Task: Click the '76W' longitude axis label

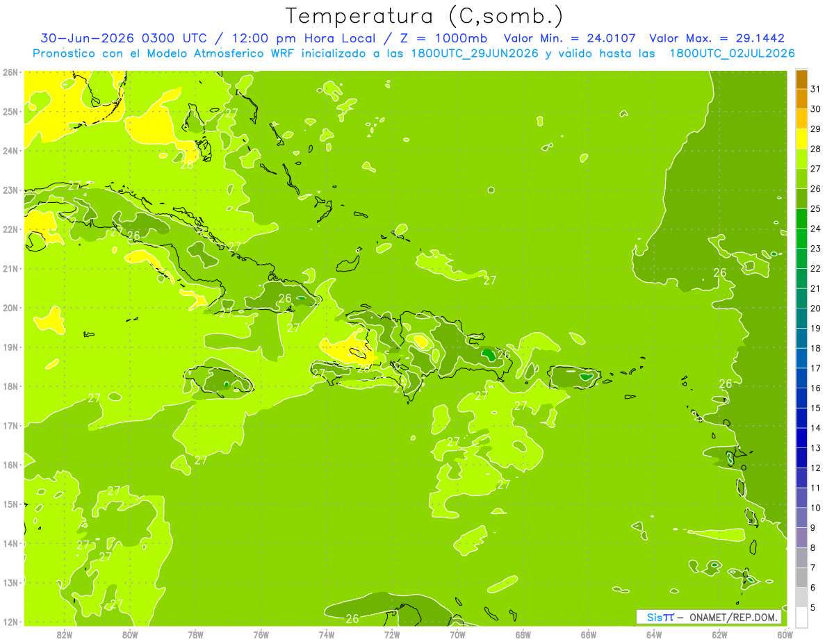Action: tap(261, 634)
